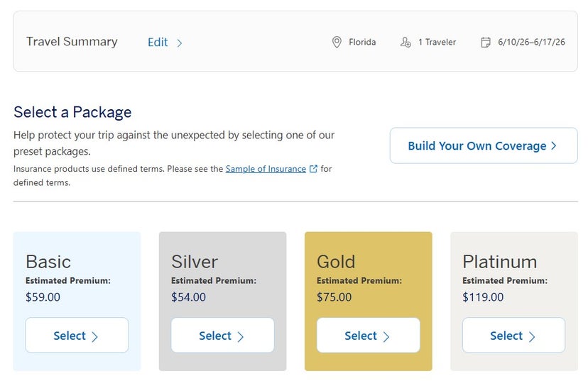Select the Silver package
The height and width of the screenshot is (381, 588).
tap(222, 336)
